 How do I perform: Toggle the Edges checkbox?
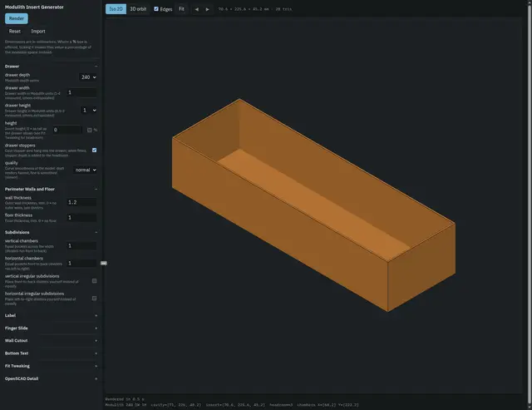click(x=156, y=9)
